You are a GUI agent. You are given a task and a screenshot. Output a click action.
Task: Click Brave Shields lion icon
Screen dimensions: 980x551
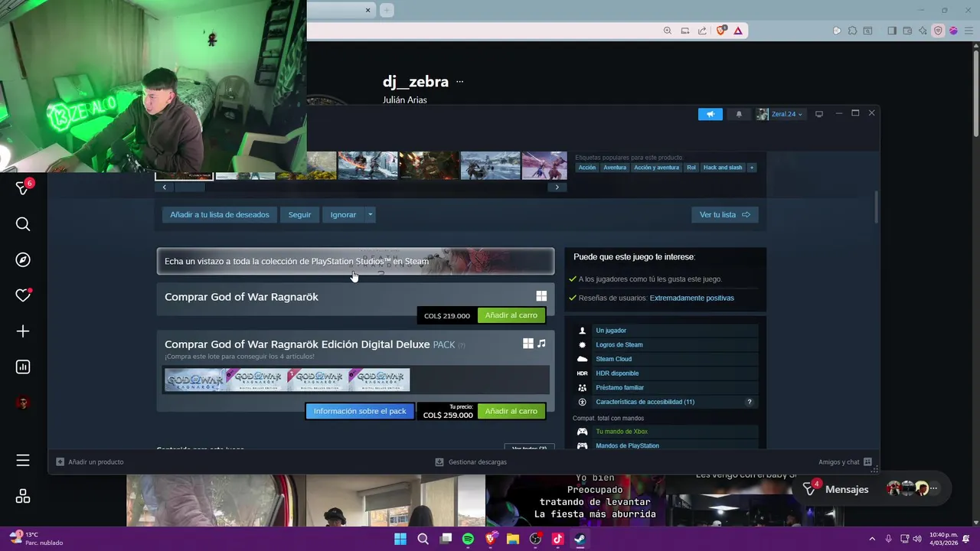click(721, 31)
